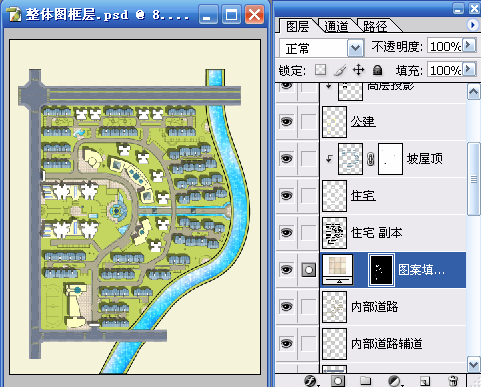Add layer mask button

tap(338, 381)
